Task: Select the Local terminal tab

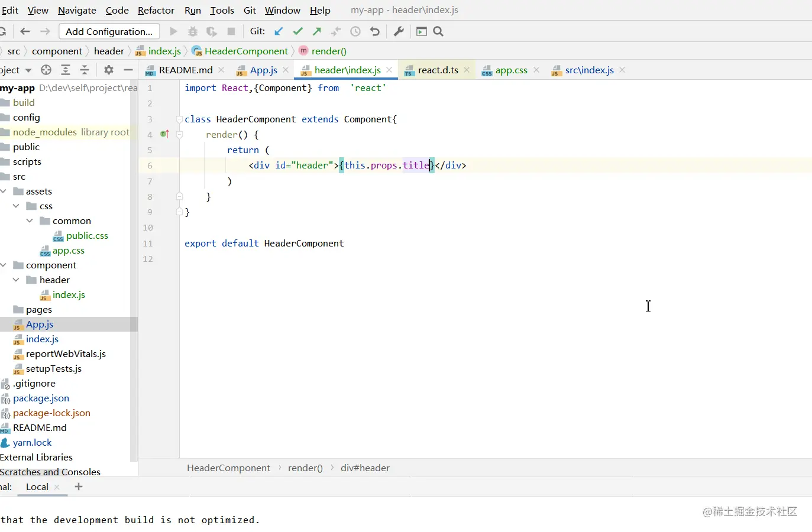Action: coord(37,486)
